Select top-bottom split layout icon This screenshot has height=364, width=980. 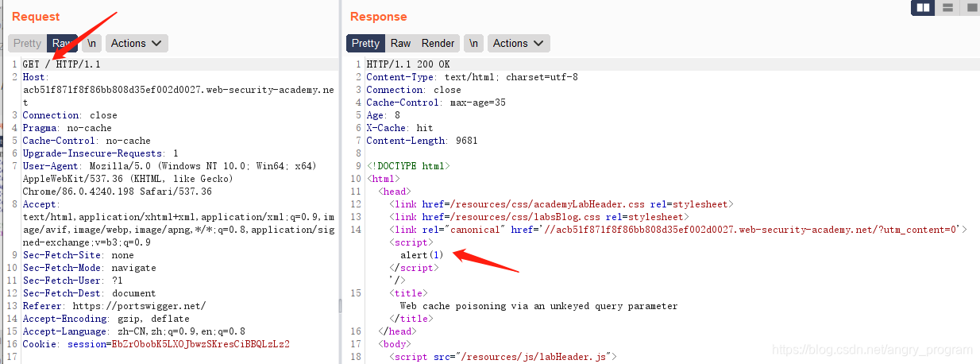[947, 8]
